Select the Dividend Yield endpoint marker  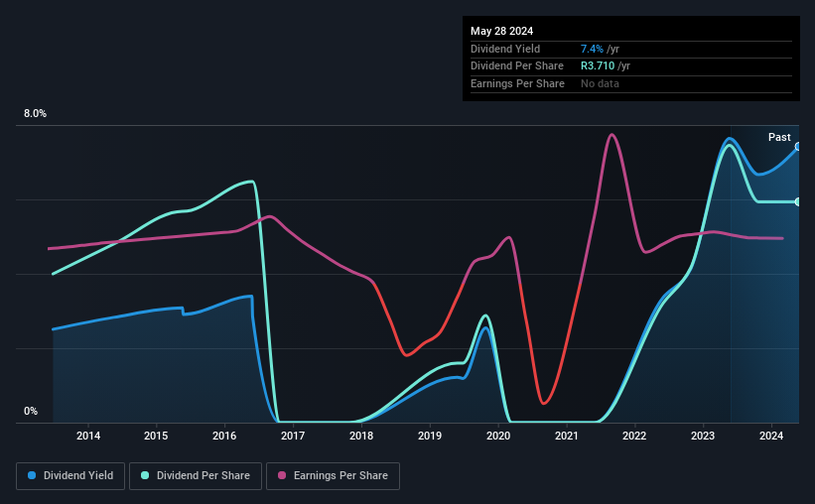[798, 147]
